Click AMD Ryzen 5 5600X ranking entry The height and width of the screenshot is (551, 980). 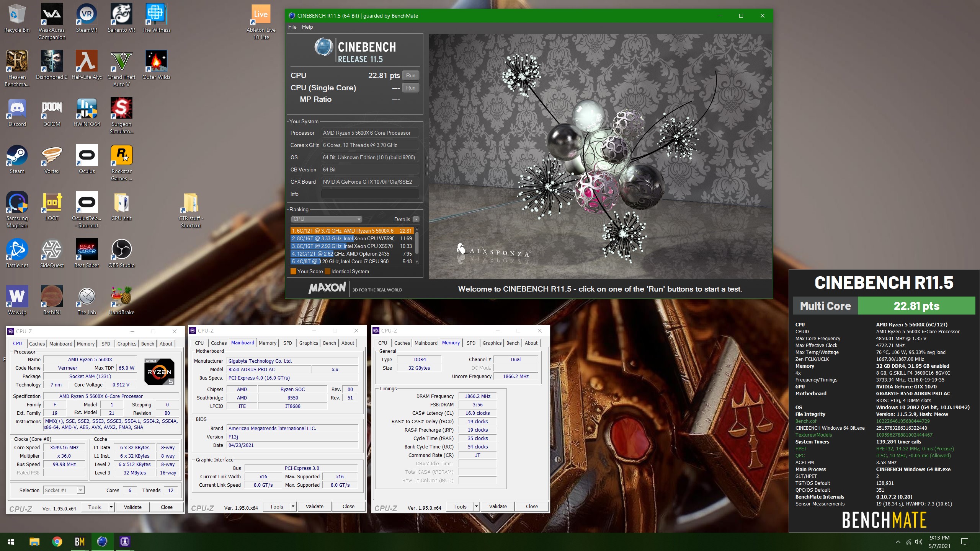tap(352, 231)
